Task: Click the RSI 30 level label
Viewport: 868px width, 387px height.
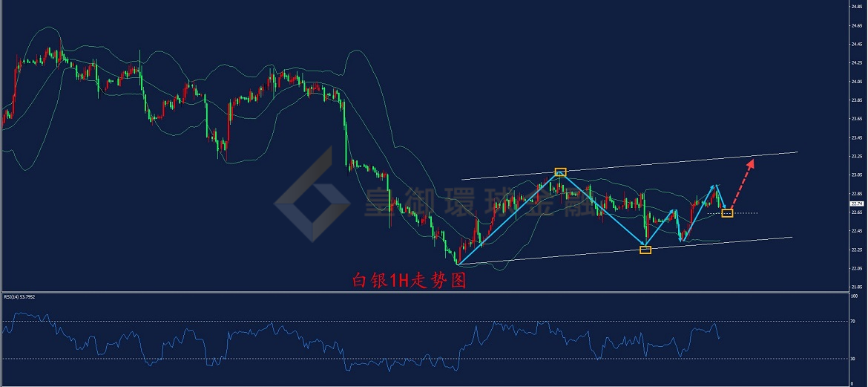Action: (x=855, y=360)
